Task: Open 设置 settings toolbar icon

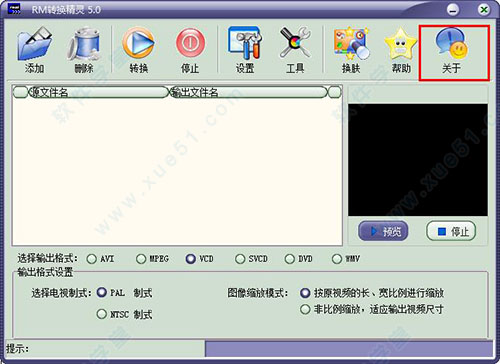Action: [x=245, y=43]
